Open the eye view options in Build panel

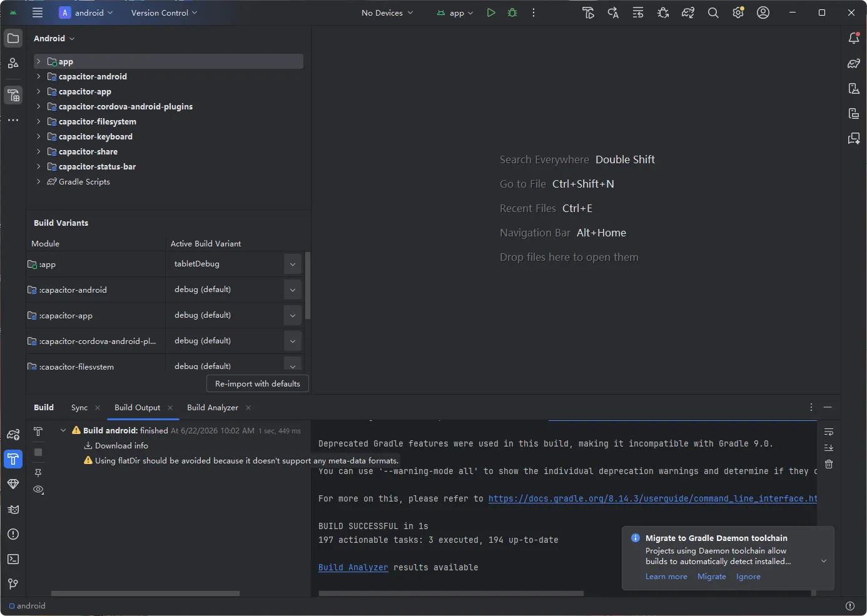pos(38,490)
